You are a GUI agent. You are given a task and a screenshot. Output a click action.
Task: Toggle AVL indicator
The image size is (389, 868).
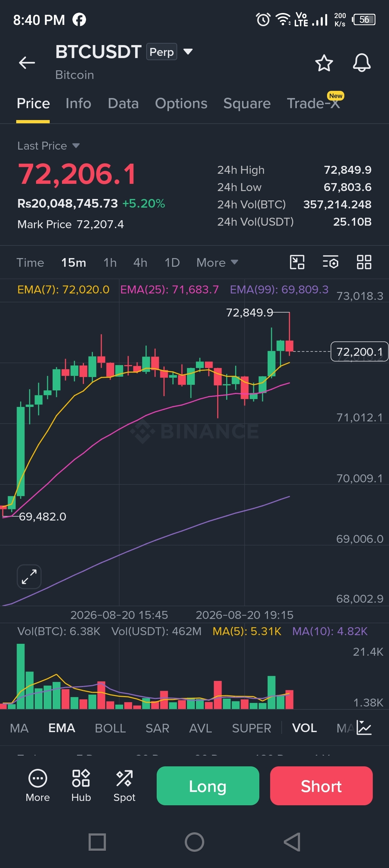tap(200, 728)
